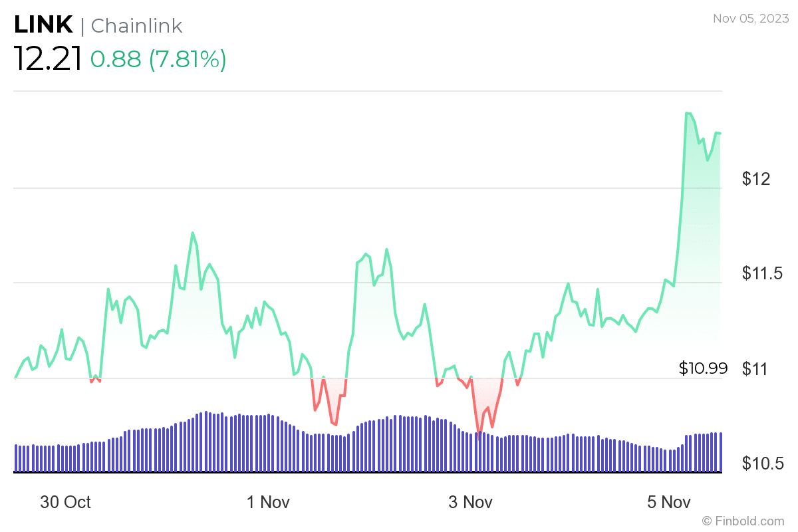Click the 0.88 (7.81%) change value

tap(158, 60)
